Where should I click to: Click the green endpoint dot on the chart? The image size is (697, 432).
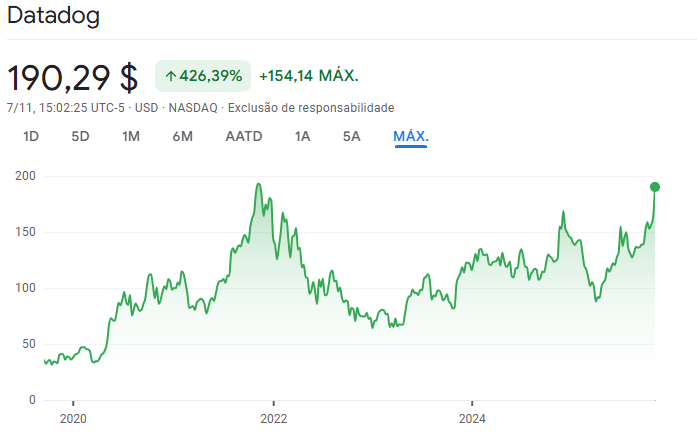(x=655, y=187)
